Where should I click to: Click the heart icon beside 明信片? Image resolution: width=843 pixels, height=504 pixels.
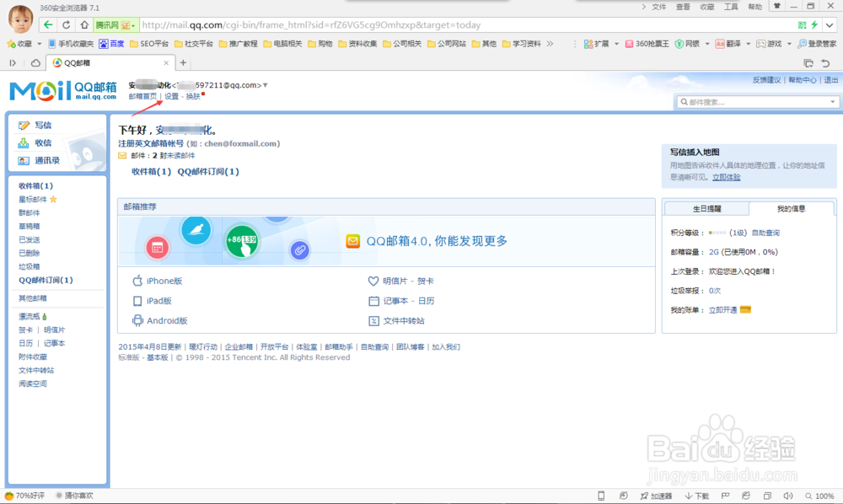pos(373,281)
